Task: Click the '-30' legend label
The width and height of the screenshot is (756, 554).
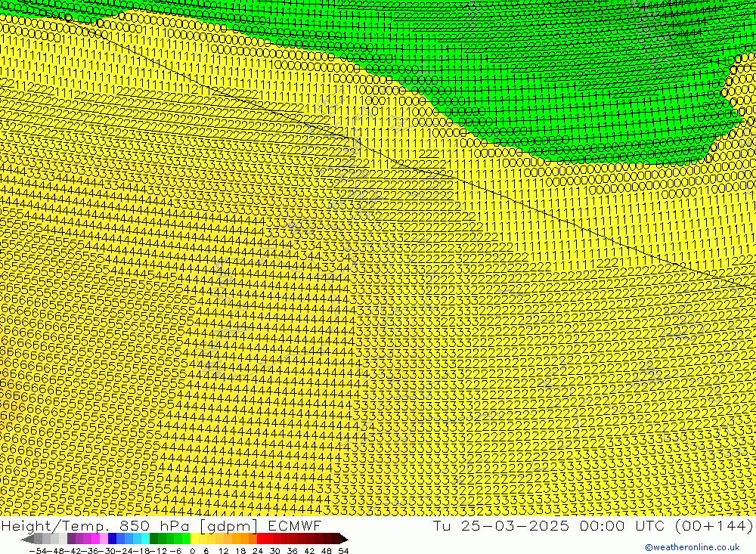Action: pyautogui.click(x=107, y=551)
